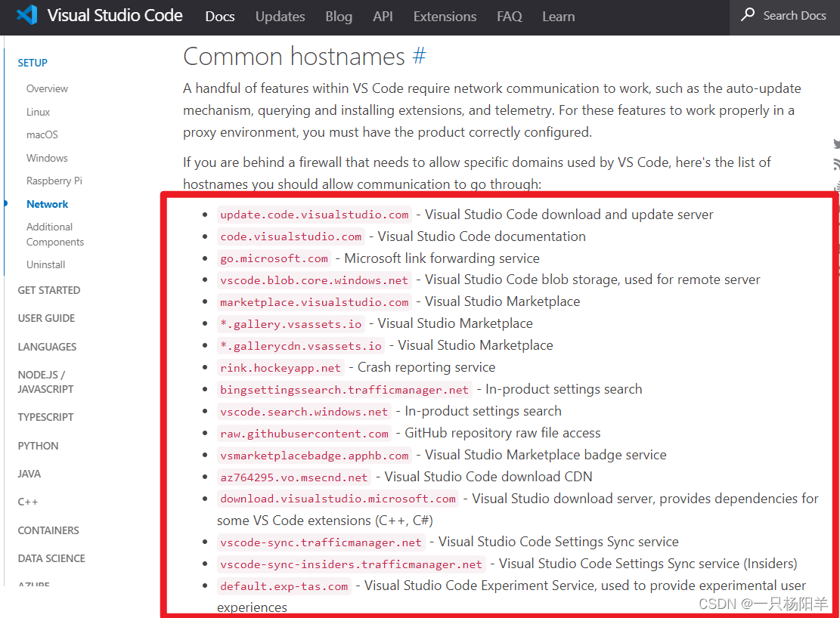
Task: Open the Extensions navigation link
Action: 445,17
